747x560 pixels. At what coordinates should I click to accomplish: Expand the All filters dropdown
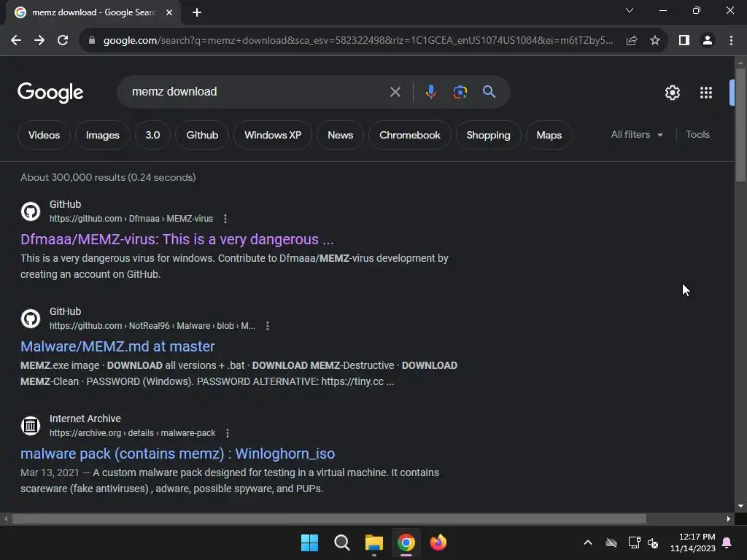point(637,135)
